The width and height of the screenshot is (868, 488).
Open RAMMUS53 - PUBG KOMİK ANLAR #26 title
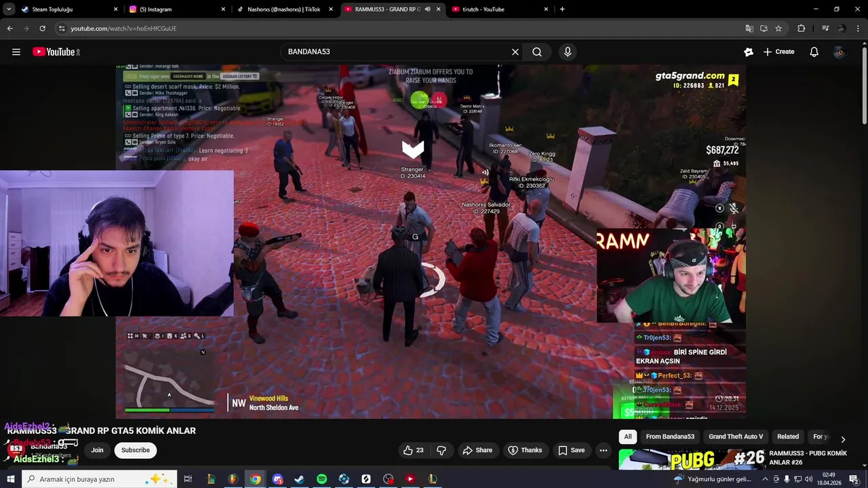(x=808, y=457)
